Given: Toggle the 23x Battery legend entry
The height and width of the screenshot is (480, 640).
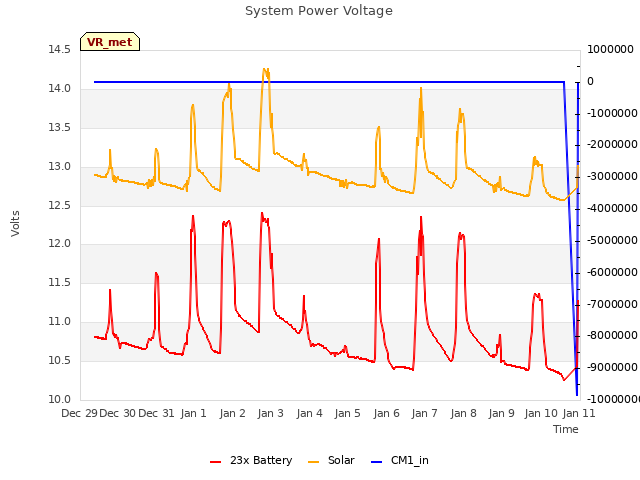Looking at the screenshot, I should click(x=251, y=460).
